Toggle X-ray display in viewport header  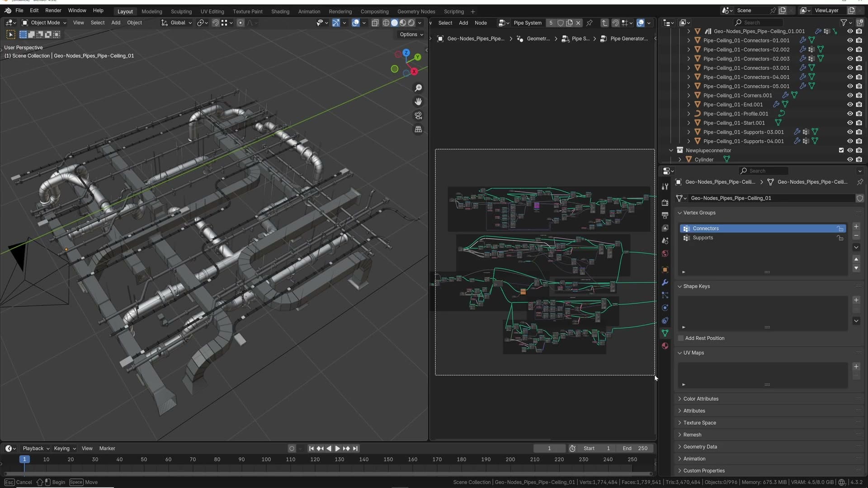click(375, 23)
